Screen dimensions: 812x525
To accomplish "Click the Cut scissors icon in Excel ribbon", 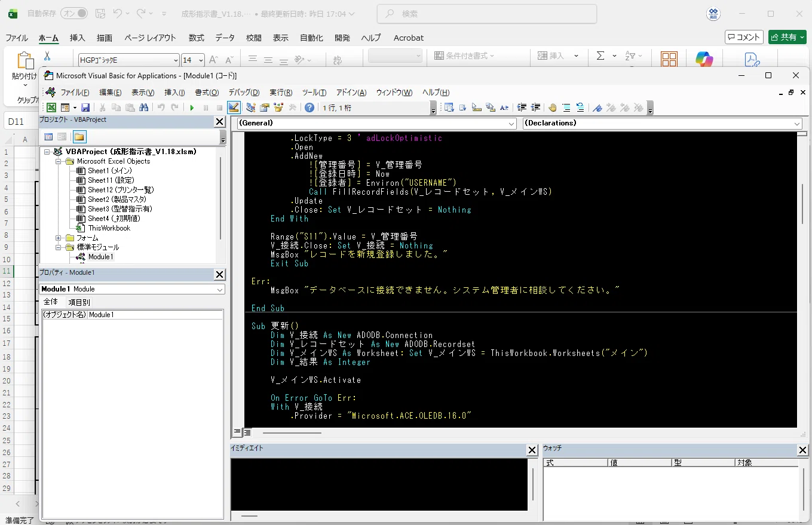I will click(47, 56).
